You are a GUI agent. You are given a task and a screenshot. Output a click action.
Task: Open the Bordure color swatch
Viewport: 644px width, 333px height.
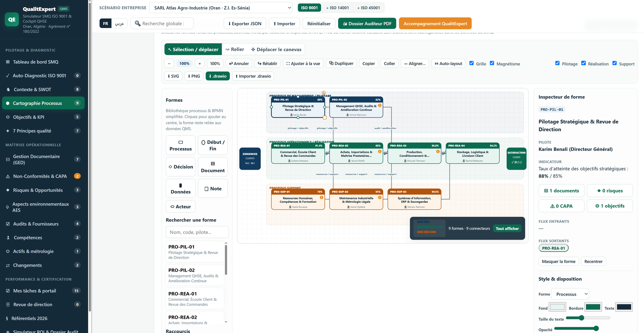(x=593, y=307)
